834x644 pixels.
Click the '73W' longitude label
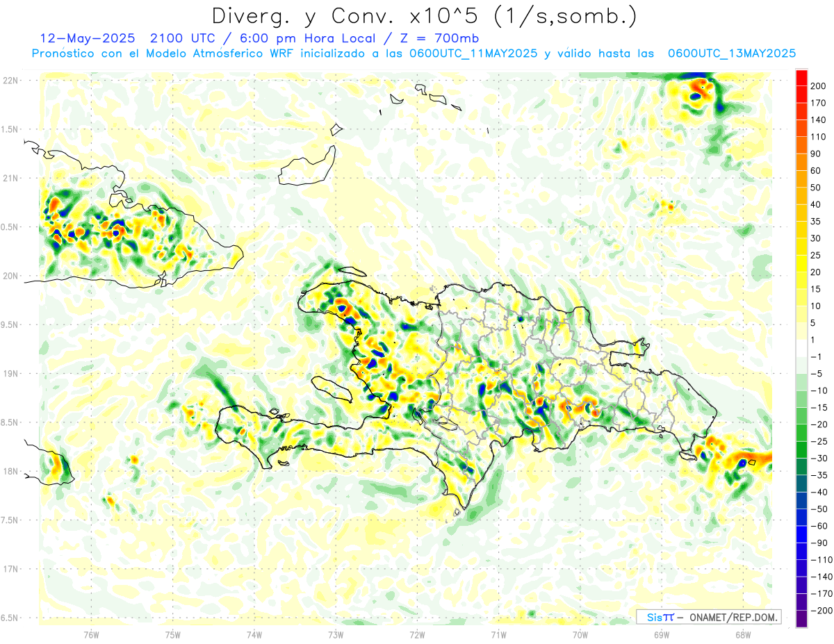point(336,634)
